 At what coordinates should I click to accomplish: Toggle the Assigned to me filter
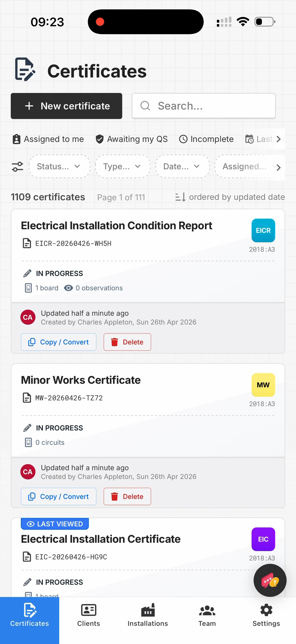pos(48,139)
